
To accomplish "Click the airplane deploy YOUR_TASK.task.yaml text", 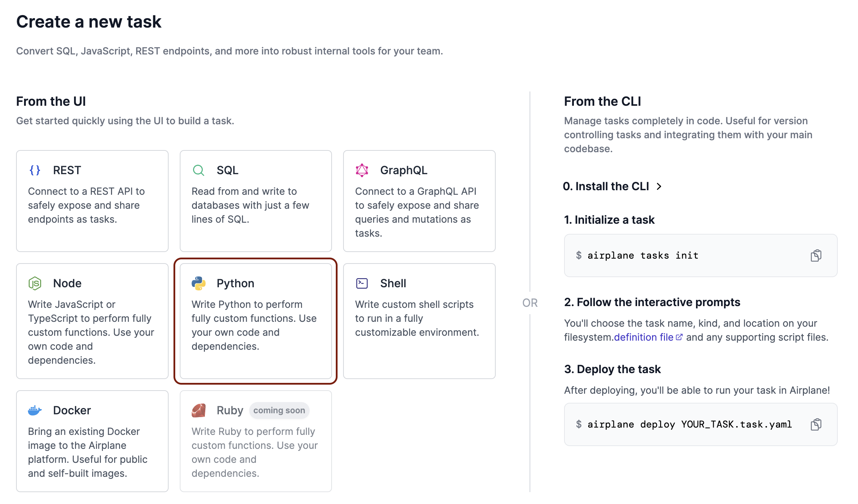I will click(690, 424).
